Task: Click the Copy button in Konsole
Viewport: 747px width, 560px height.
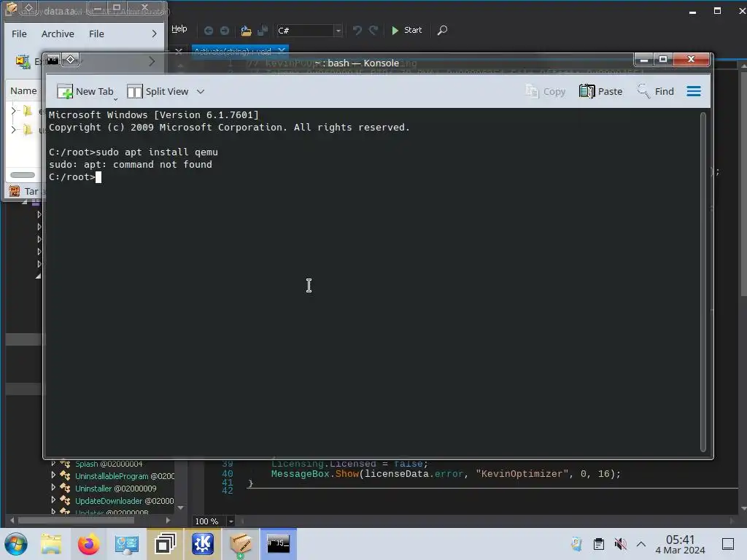Action: coord(546,91)
